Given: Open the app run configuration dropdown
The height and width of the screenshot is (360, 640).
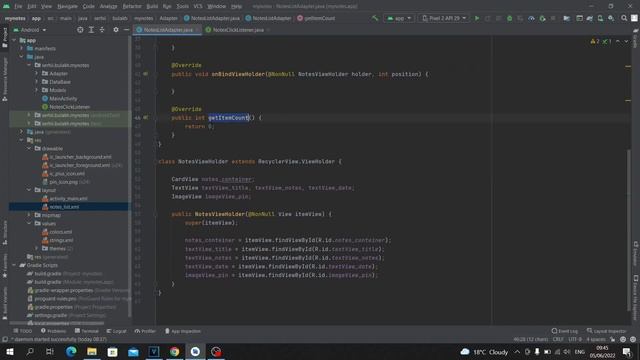Looking at the screenshot, I should [399, 18].
